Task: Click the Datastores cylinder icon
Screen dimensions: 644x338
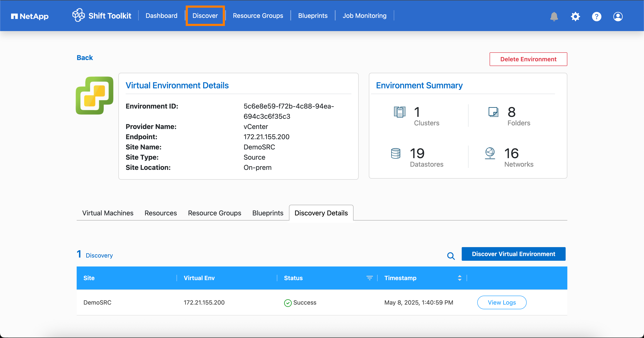Action: [x=396, y=153]
